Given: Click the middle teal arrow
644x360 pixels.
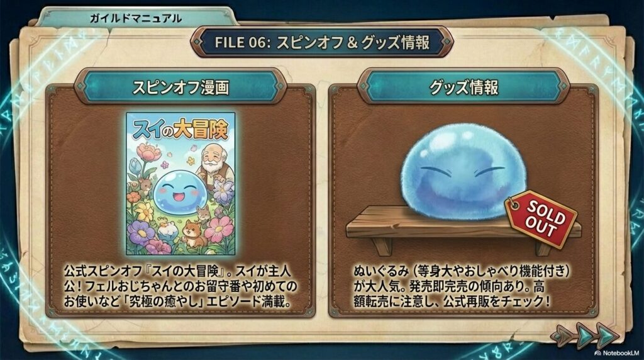Looking at the screenshot, I should click(x=586, y=335).
